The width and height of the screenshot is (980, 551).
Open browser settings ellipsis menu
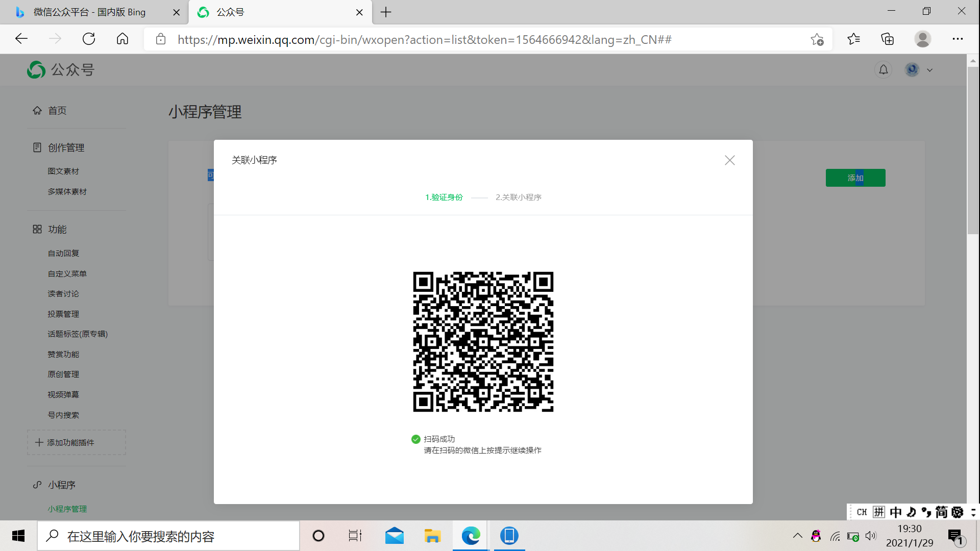coord(958,39)
